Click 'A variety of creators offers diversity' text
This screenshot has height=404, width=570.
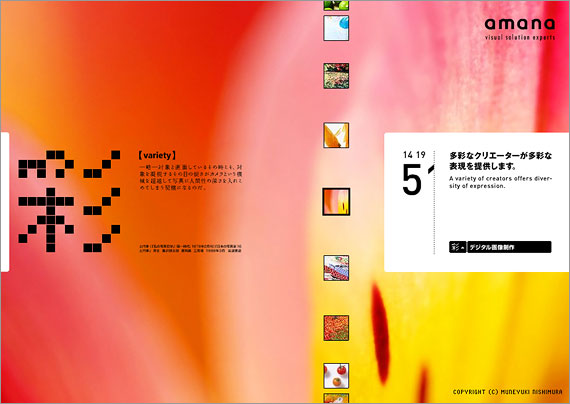click(x=501, y=182)
